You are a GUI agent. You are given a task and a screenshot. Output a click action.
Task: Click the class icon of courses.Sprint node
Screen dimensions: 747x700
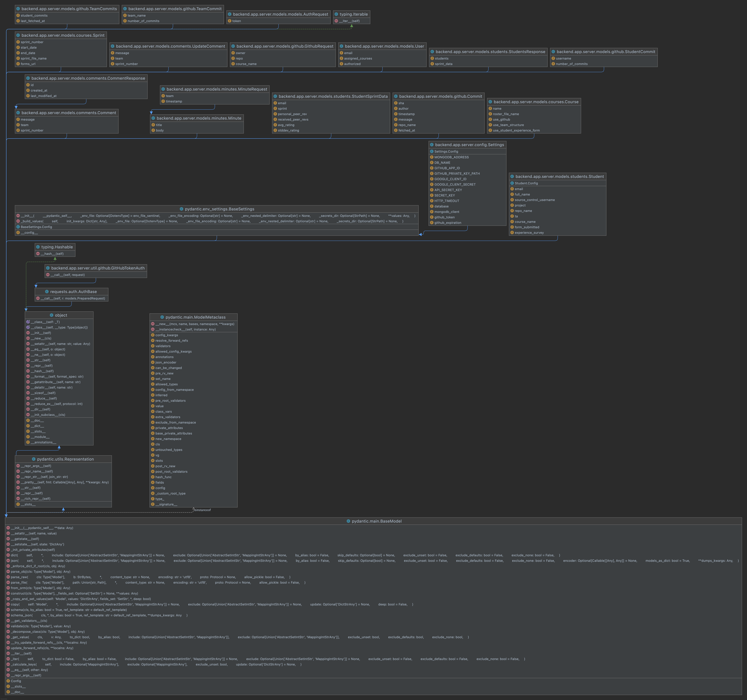tap(18, 35)
